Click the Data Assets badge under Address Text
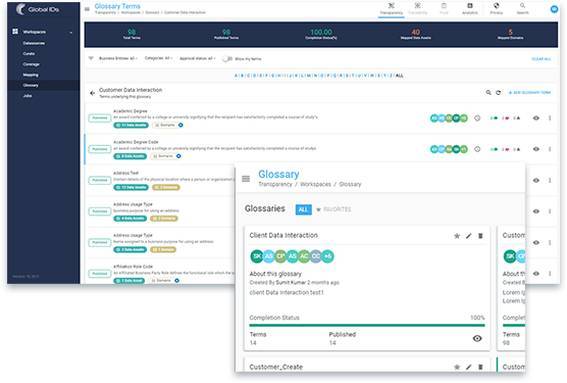567x383 pixels. point(131,187)
